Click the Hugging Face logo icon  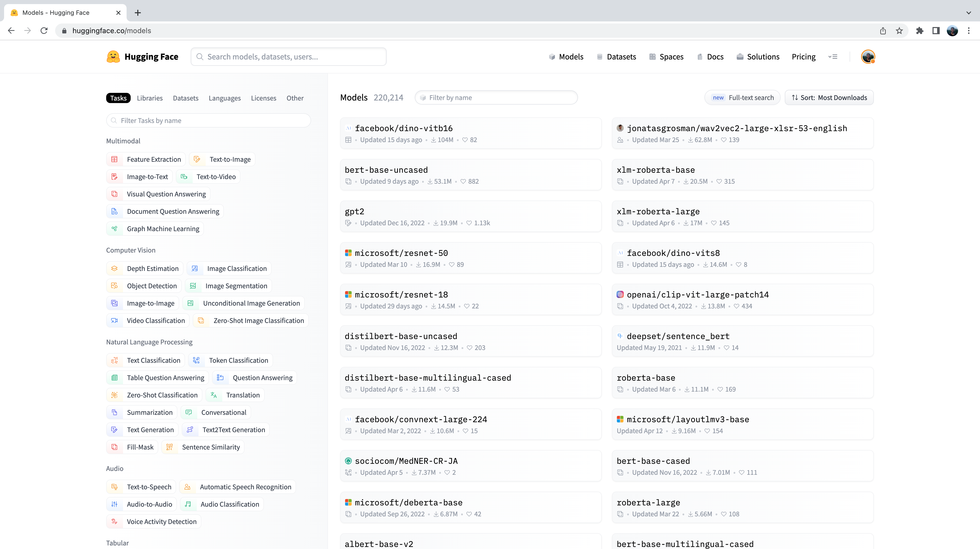[x=113, y=57]
